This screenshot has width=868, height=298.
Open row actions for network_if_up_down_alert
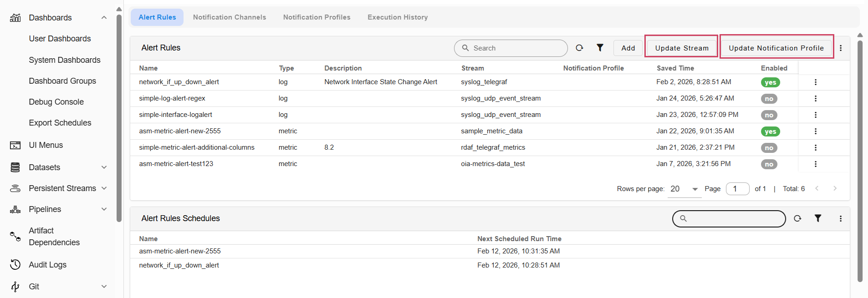[815, 82]
